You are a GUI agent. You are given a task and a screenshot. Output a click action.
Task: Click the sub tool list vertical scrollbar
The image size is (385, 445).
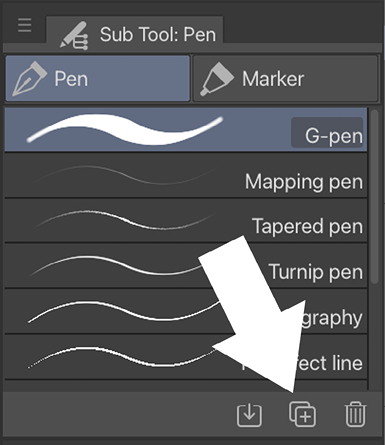(375, 197)
